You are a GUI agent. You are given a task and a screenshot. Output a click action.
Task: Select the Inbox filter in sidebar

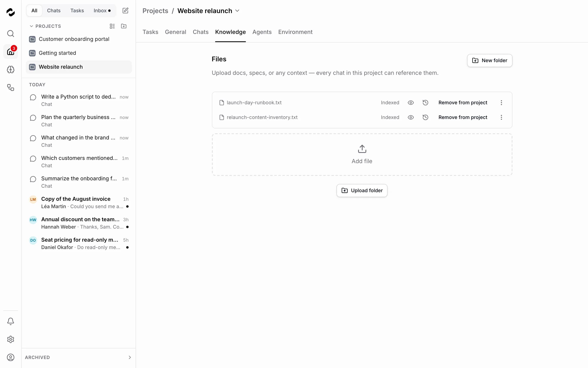(x=102, y=10)
